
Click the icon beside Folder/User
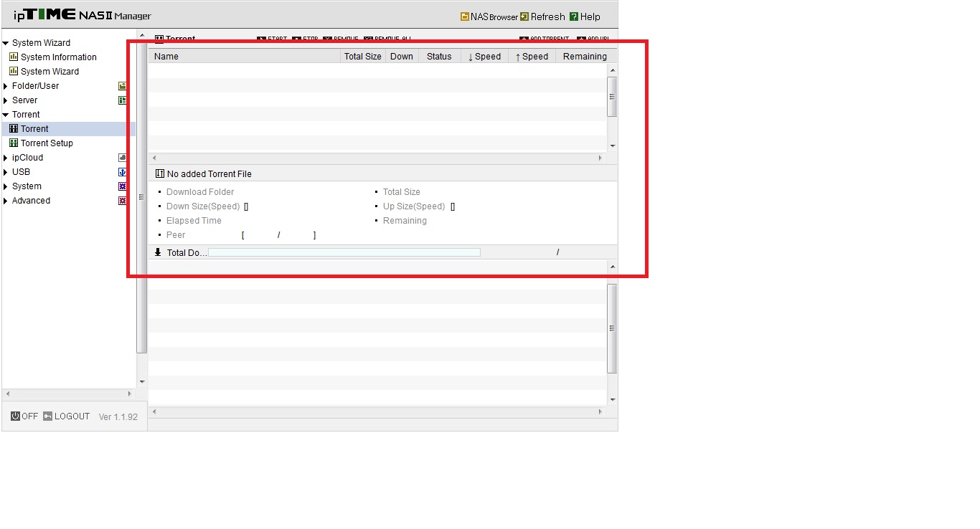coord(123,86)
